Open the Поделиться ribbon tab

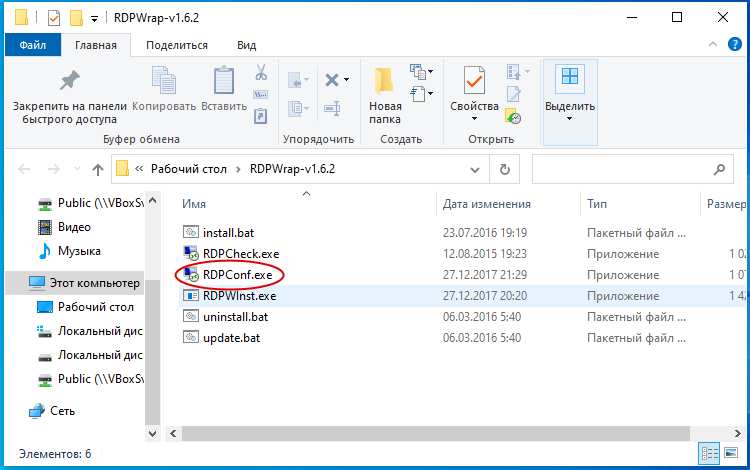pyautogui.click(x=177, y=45)
